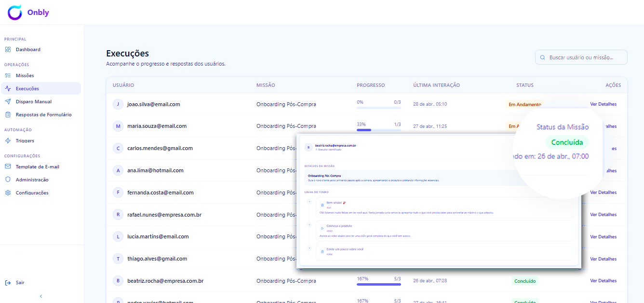Open Disparo Manual paper plane icon
Viewport: 644px width, 303px height.
click(8, 102)
